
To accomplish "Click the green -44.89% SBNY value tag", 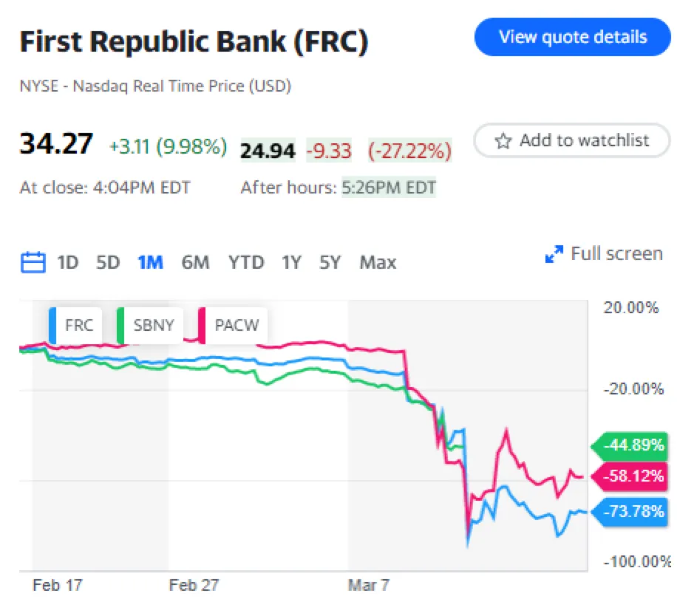I will coord(630,447).
